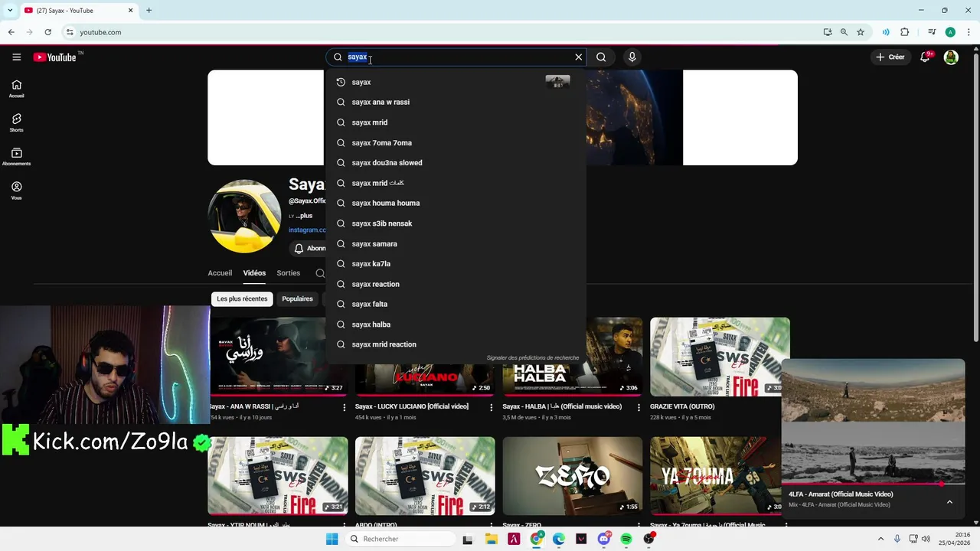
Task: Open the instagram.com channel link
Action: tap(307, 230)
